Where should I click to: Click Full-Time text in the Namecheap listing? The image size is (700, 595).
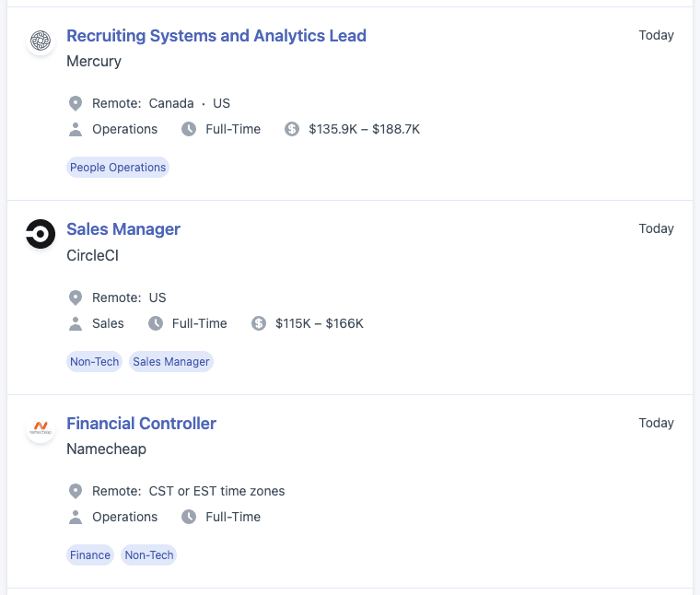[x=233, y=517]
